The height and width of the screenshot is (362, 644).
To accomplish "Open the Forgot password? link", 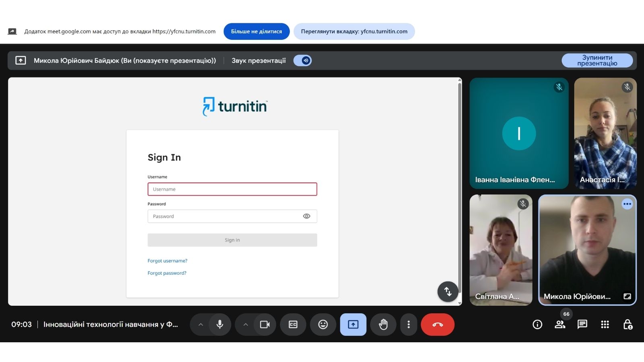I will coord(167,273).
